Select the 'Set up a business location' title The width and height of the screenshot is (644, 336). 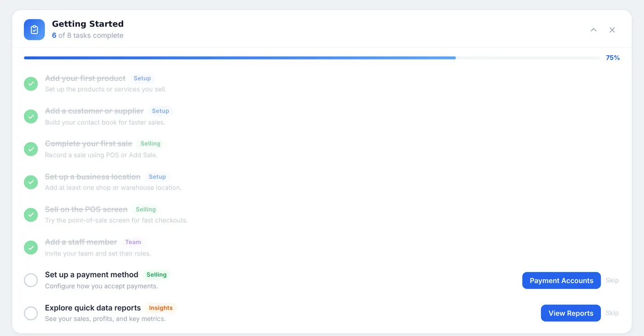coord(93,177)
